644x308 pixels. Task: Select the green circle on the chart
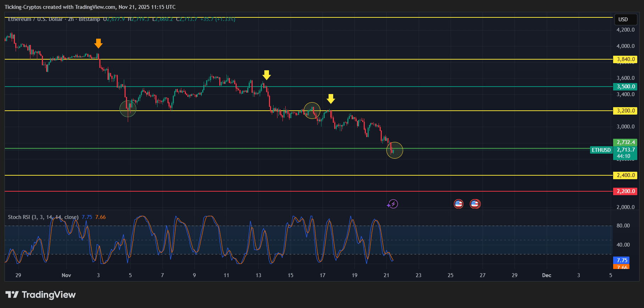tap(128, 109)
